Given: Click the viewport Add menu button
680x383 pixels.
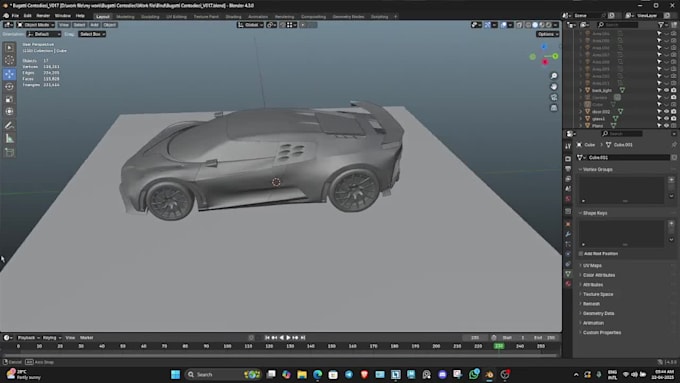Looking at the screenshot, I should click(94, 25).
